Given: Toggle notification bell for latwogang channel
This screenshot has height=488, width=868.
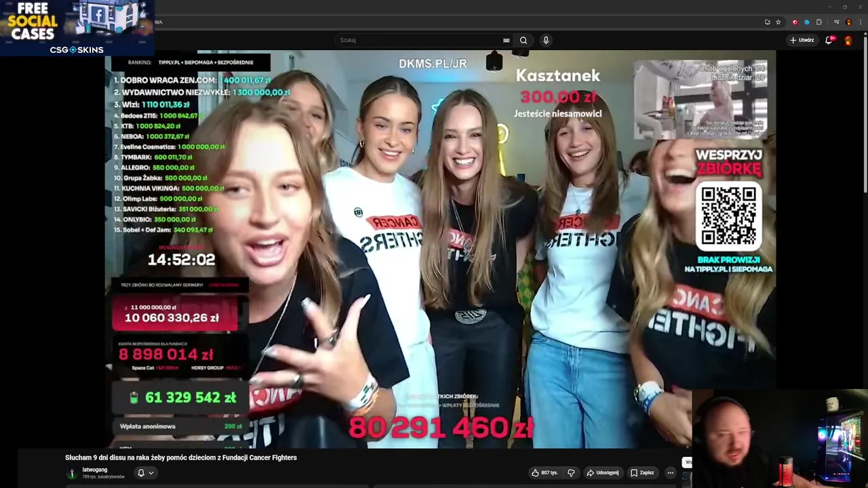Looking at the screenshot, I should (x=141, y=472).
